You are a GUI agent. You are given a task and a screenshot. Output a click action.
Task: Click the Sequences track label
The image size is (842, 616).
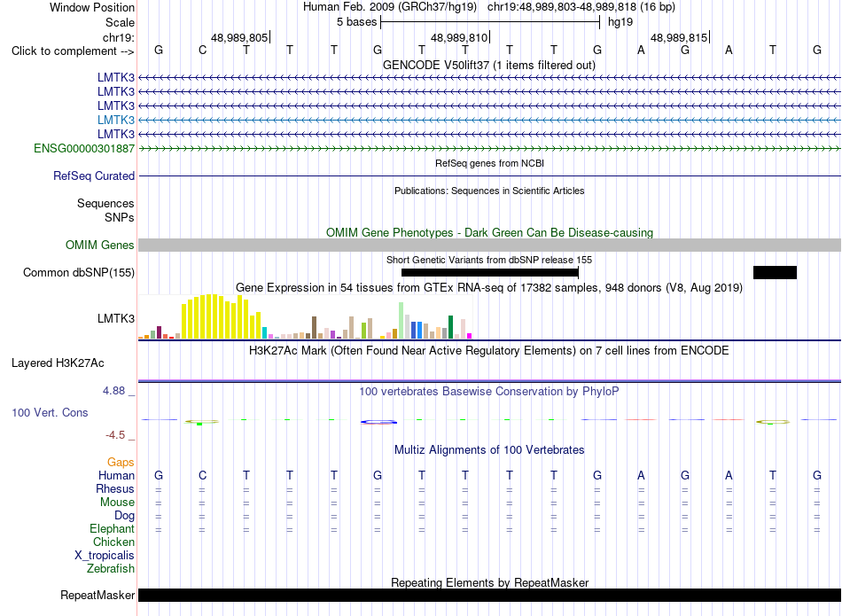click(105, 203)
